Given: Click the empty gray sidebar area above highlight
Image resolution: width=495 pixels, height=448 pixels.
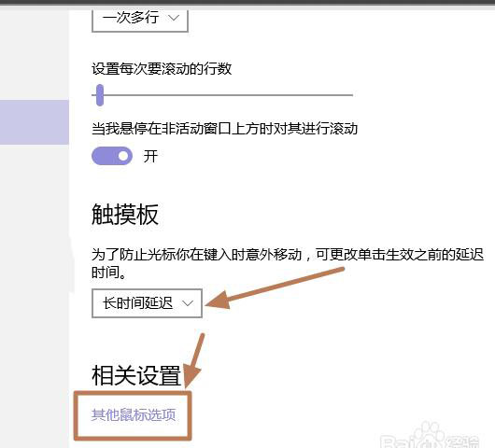Looking at the screenshot, I should pos(35,54).
